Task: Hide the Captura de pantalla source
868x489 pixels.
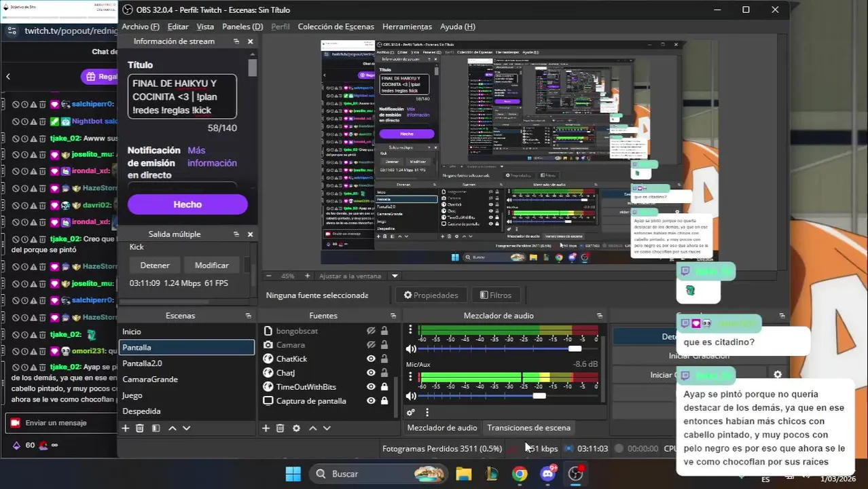Action: pos(371,401)
